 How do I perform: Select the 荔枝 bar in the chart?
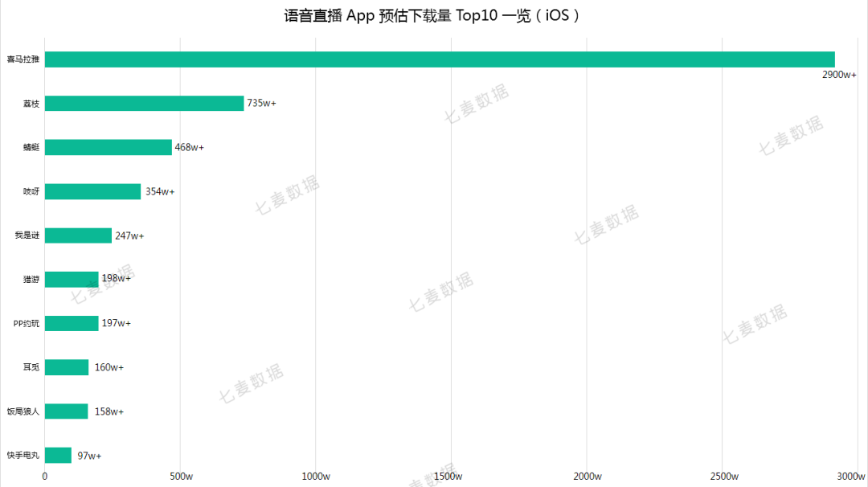pyautogui.click(x=144, y=103)
